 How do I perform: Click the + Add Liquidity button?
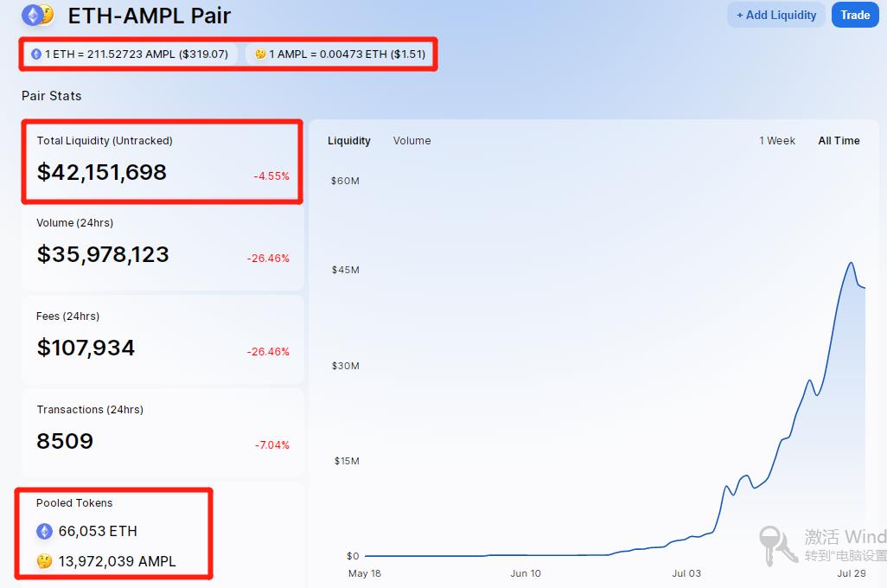click(x=776, y=16)
